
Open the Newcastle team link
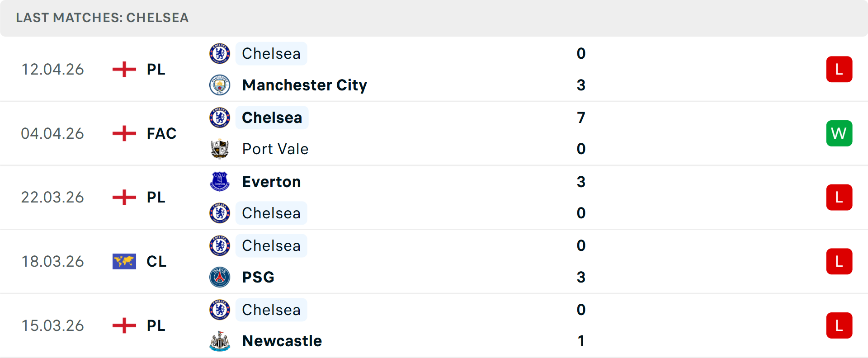[x=282, y=341]
